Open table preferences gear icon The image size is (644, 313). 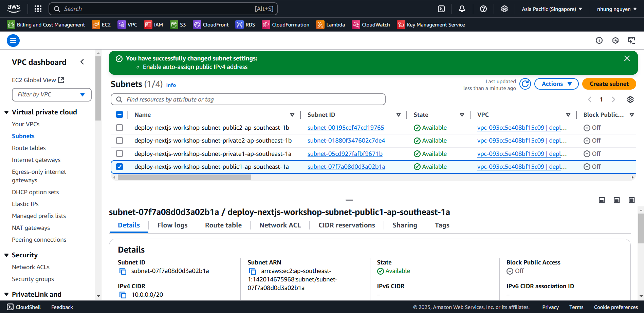point(630,99)
